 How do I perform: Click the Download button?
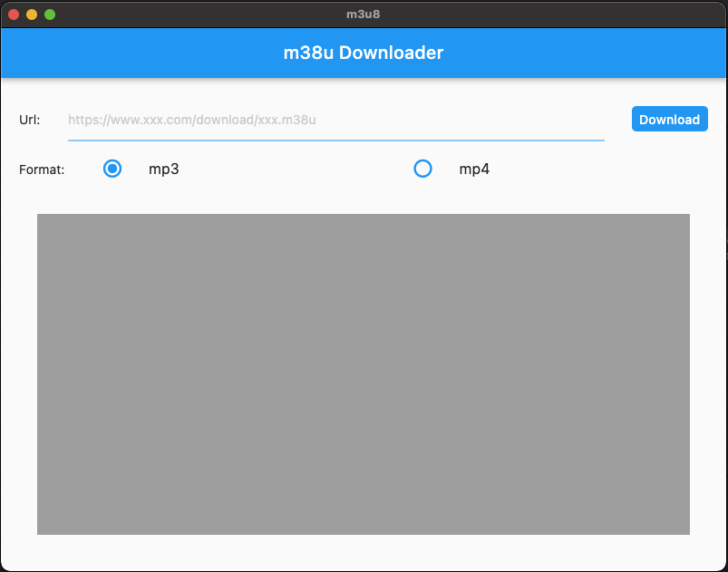tap(669, 119)
